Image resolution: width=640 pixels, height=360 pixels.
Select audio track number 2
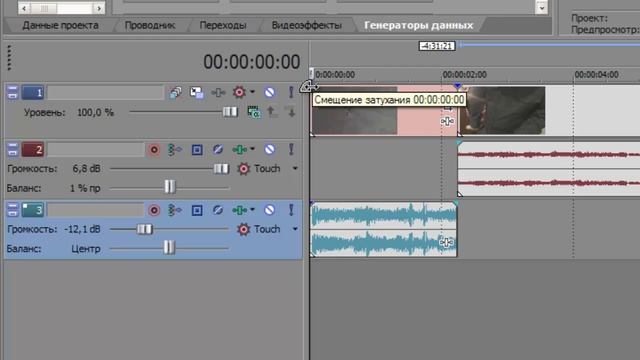[33, 150]
